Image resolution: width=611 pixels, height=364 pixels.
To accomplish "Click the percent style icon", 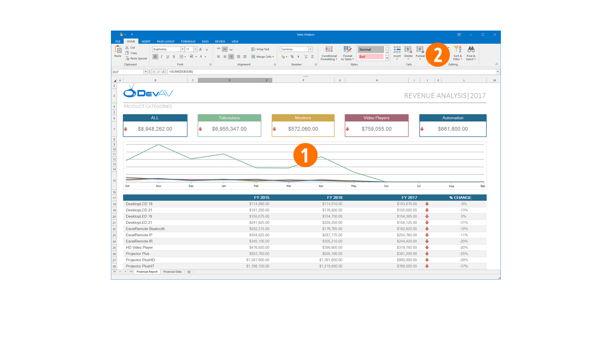I will coord(292,57).
